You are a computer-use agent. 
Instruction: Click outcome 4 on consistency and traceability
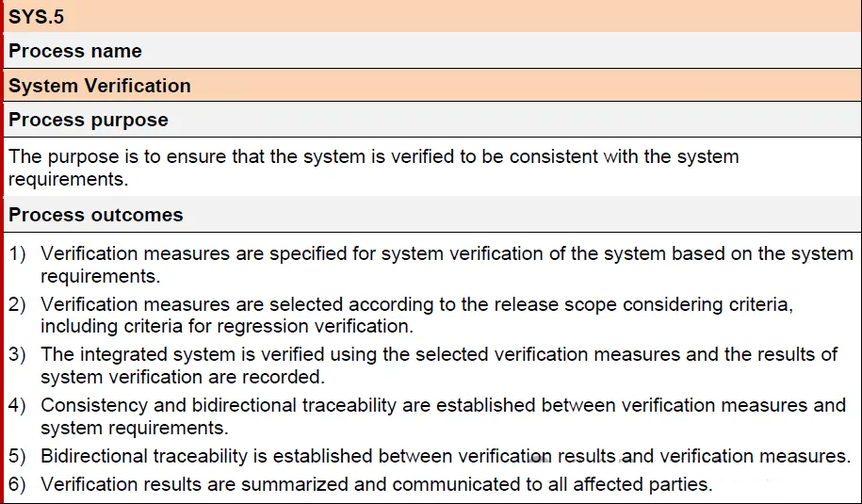point(443,416)
